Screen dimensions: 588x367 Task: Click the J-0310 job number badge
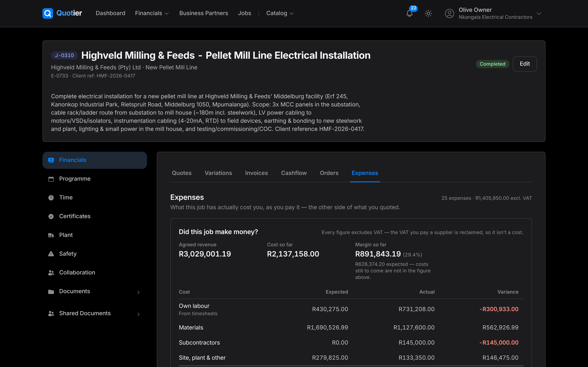64,55
